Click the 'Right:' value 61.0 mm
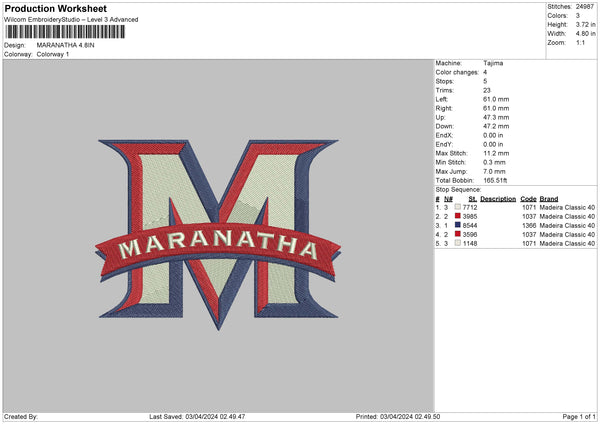The width and height of the screenshot is (600, 424). (496, 108)
